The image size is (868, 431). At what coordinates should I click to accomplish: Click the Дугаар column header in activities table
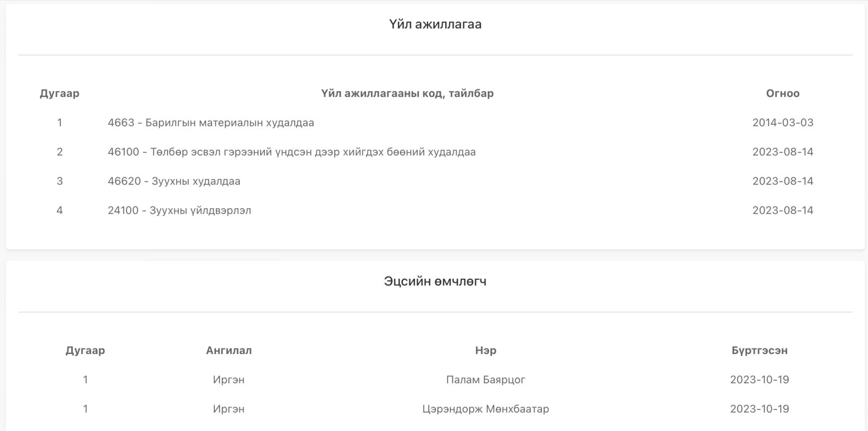(x=60, y=93)
